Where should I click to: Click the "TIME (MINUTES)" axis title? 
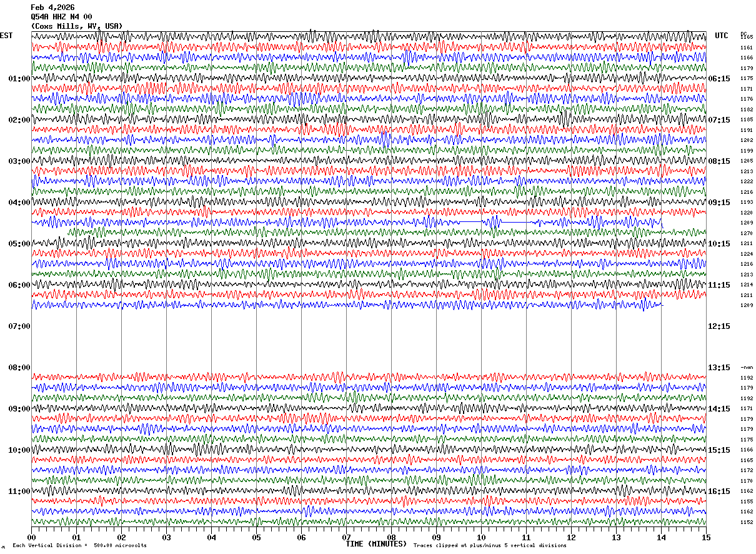376,544
